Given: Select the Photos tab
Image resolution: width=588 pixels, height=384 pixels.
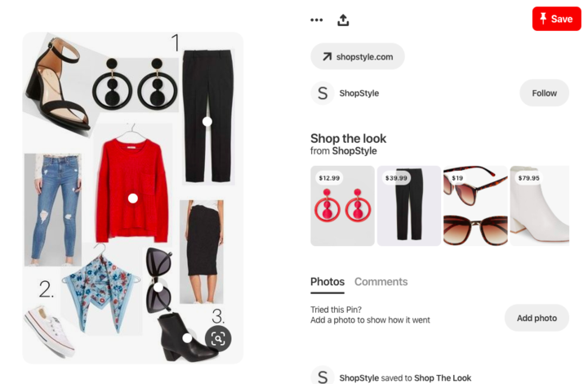Looking at the screenshot, I should tap(327, 282).
